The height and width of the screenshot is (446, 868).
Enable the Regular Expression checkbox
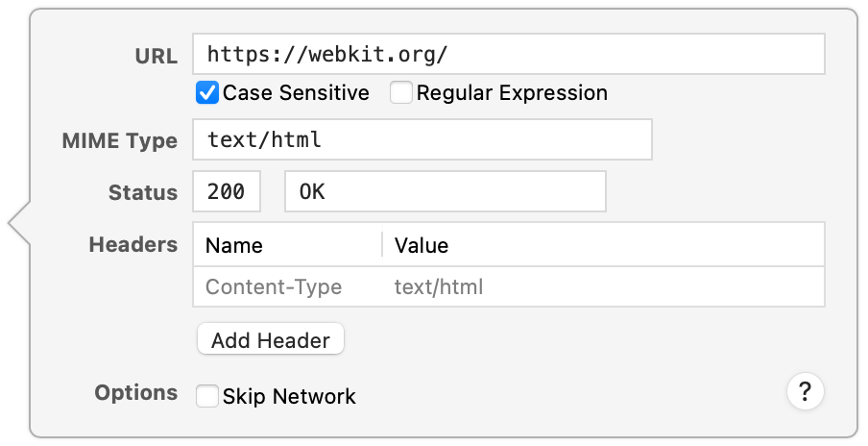400,93
